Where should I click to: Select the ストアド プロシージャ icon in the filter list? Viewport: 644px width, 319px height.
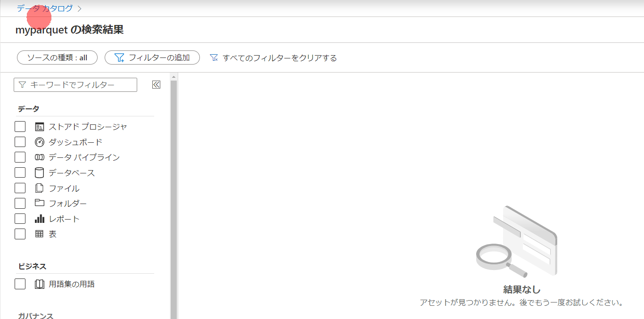[x=40, y=126]
